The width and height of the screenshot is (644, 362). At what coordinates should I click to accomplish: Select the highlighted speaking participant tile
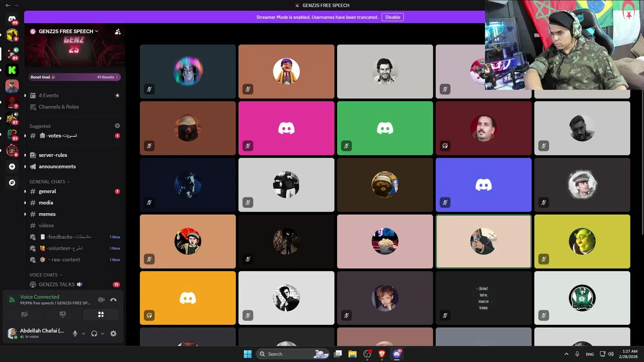[x=484, y=241]
